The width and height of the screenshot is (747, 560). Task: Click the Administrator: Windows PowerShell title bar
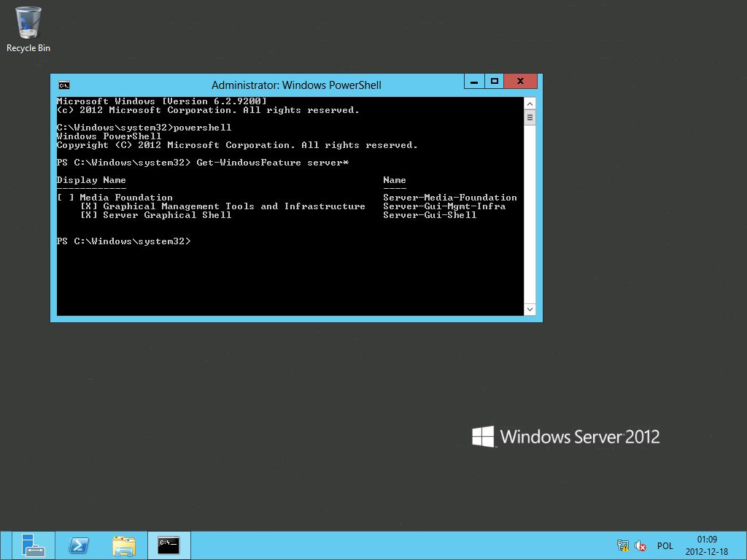point(296,85)
